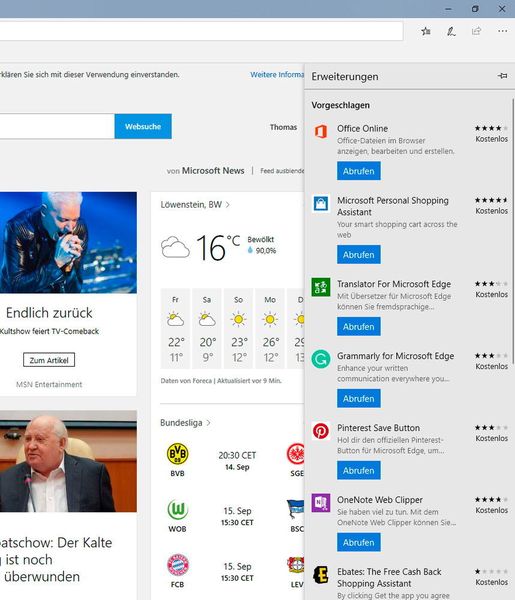Click the Office Online star rating
Viewport: 515px width, 600px height.
pyautogui.click(x=491, y=128)
